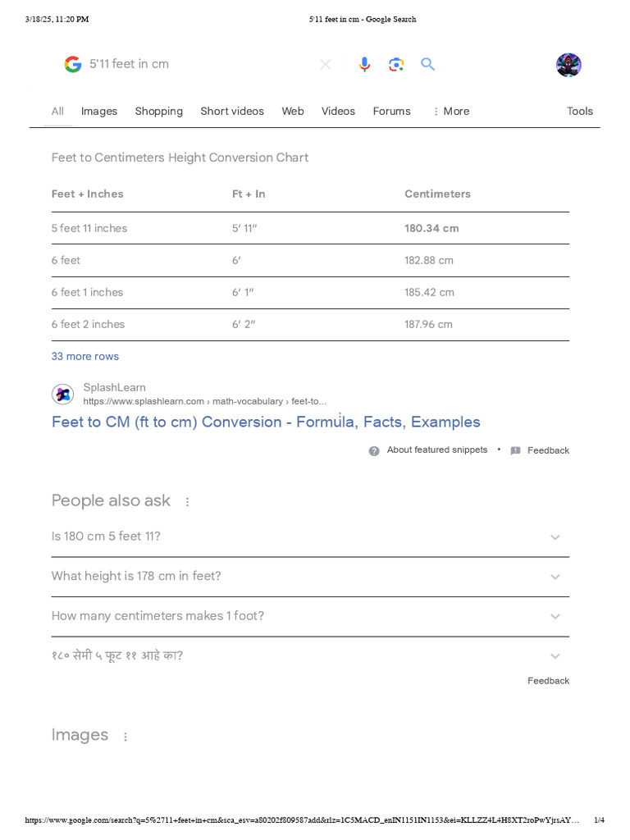Start voice search with microphone icon
630x840 pixels.
click(364, 64)
